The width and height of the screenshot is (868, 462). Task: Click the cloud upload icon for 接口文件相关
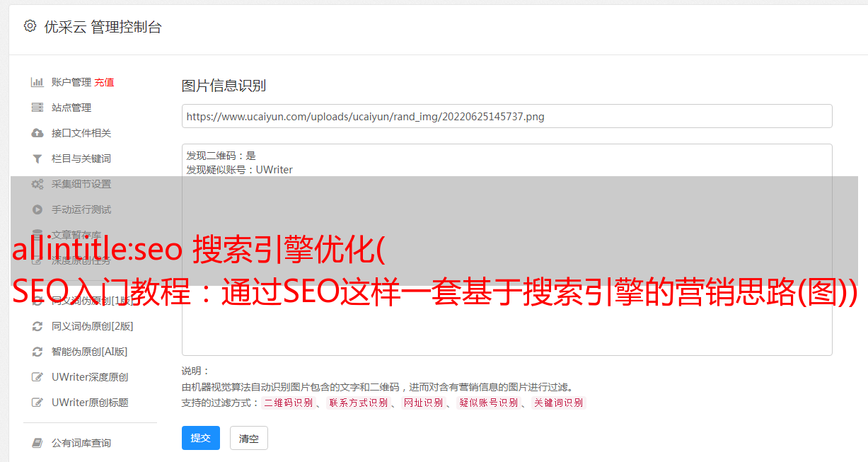click(37, 133)
